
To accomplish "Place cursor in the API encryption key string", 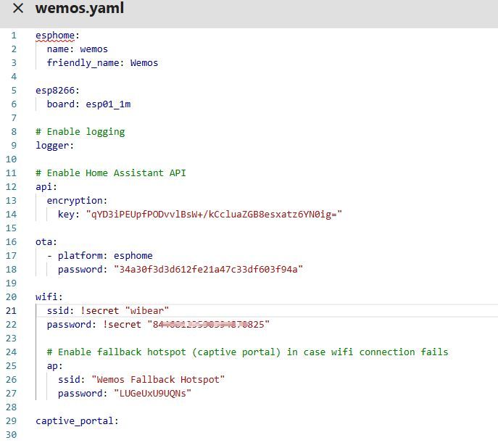I will click(x=214, y=214).
